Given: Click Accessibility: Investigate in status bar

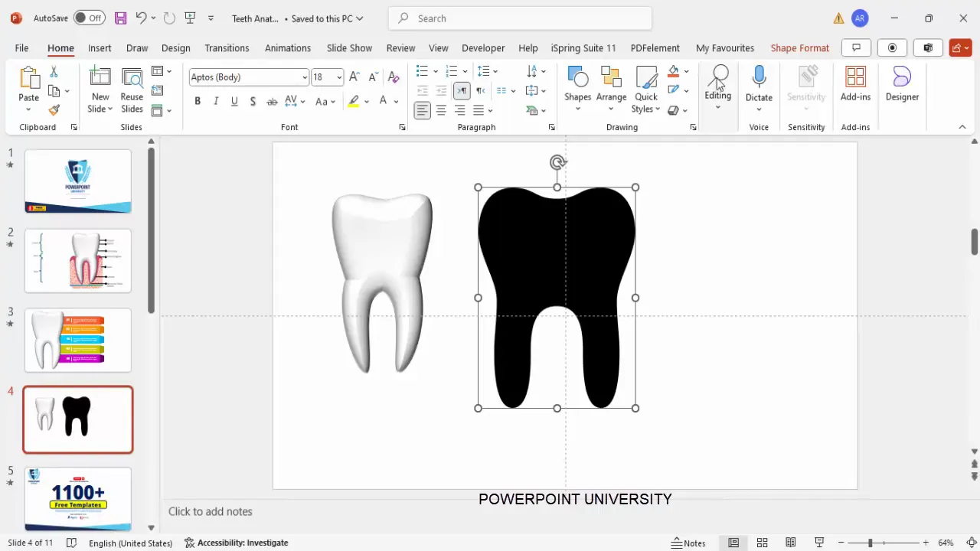Looking at the screenshot, I should (236, 543).
